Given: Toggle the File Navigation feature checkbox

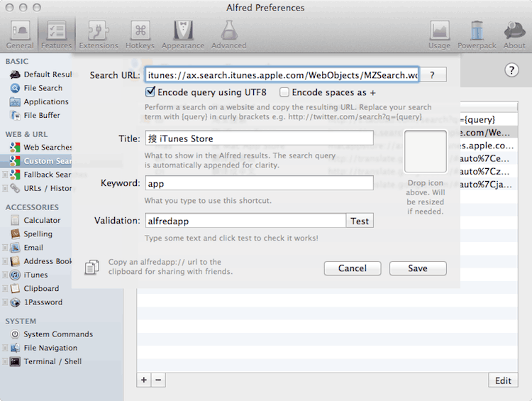Looking at the screenshot, I should click(5, 348).
